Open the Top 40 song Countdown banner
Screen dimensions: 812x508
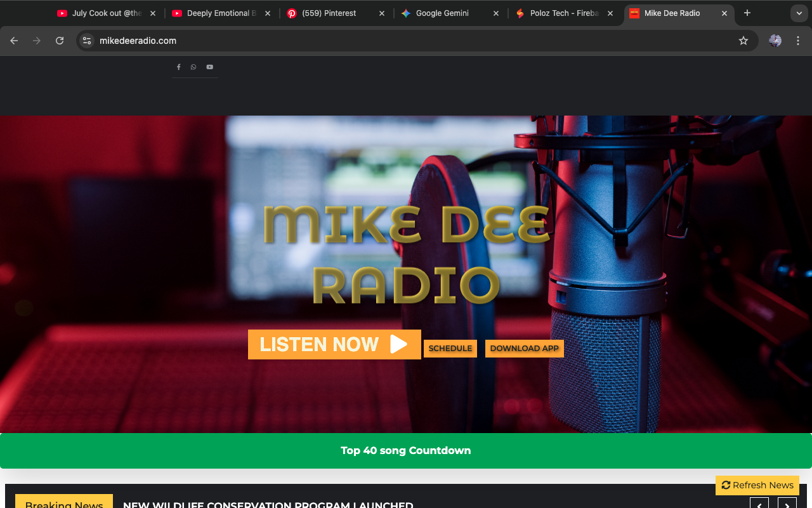click(406, 451)
